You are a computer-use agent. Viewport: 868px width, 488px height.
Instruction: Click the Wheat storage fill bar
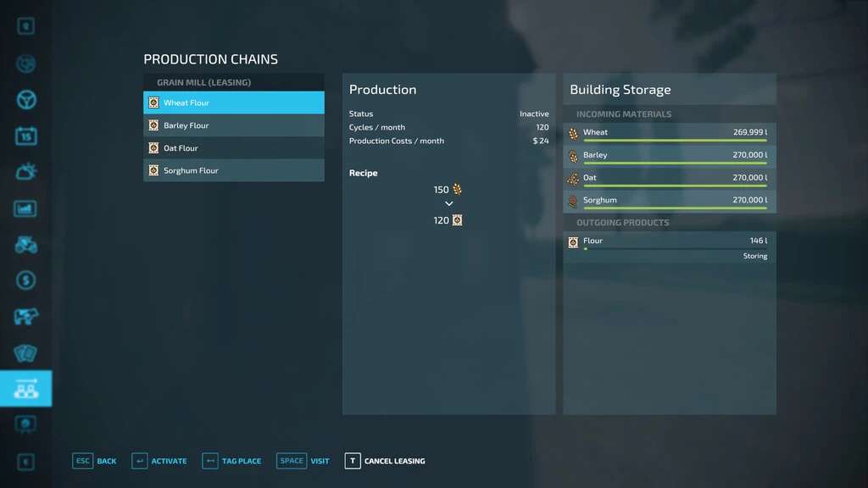click(x=675, y=141)
